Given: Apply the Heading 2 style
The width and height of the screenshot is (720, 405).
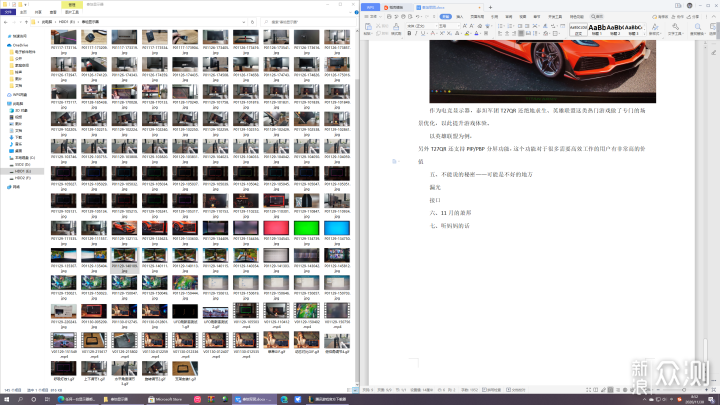Looking at the screenshot, I should pos(615,29).
